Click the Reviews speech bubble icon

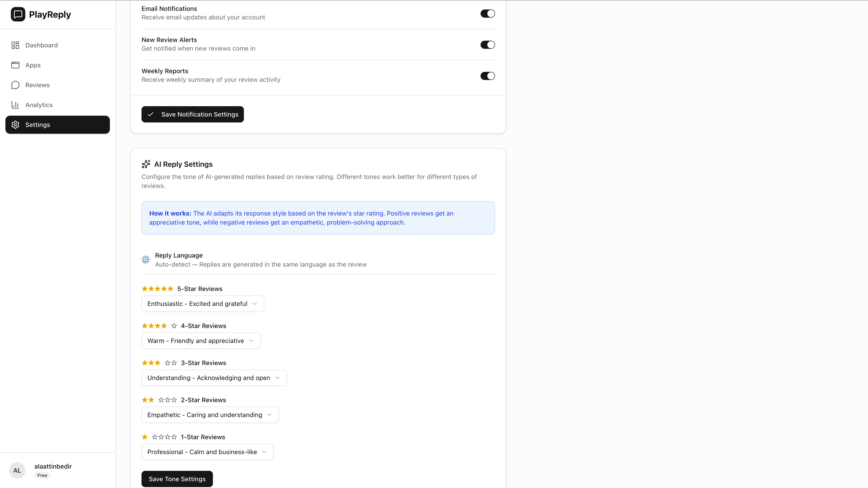click(16, 85)
